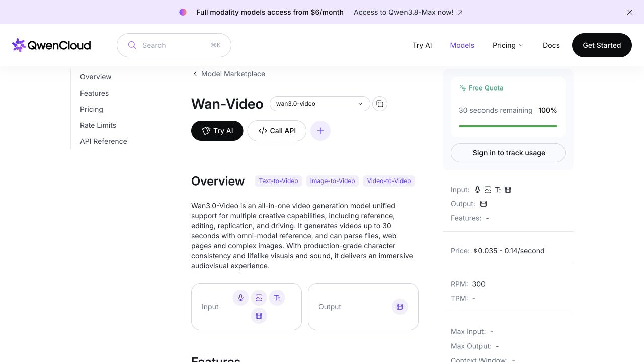Go to Models in top navigation
Image resolution: width=644 pixels, height=362 pixels.
click(462, 45)
